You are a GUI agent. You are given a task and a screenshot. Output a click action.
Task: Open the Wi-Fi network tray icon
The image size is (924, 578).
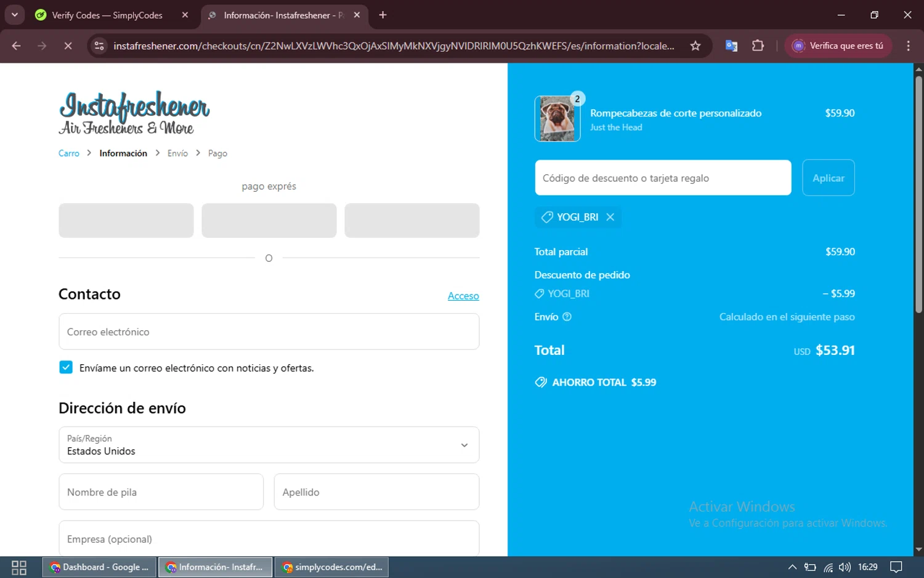pyautogui.click(x=829, y=567)
